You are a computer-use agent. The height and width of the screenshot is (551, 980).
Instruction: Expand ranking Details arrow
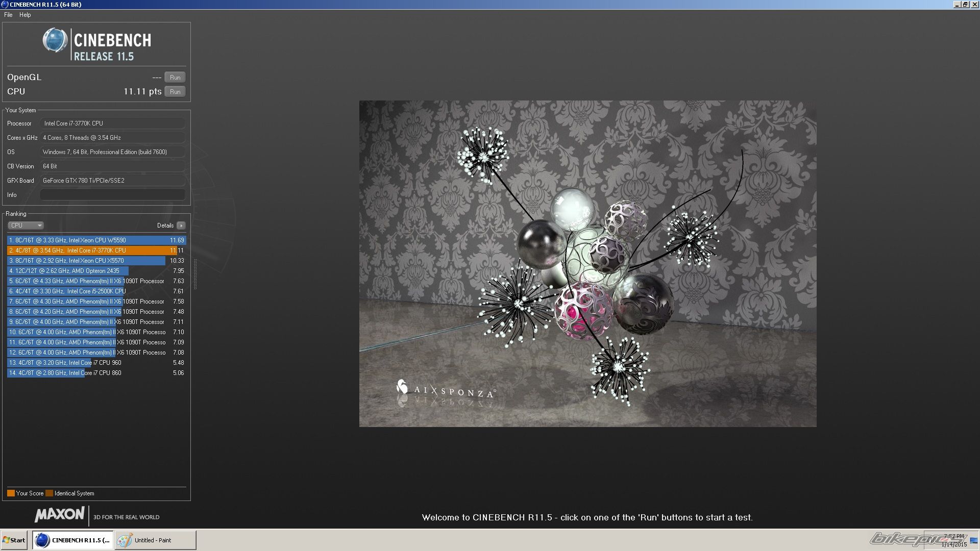point(181,226)
